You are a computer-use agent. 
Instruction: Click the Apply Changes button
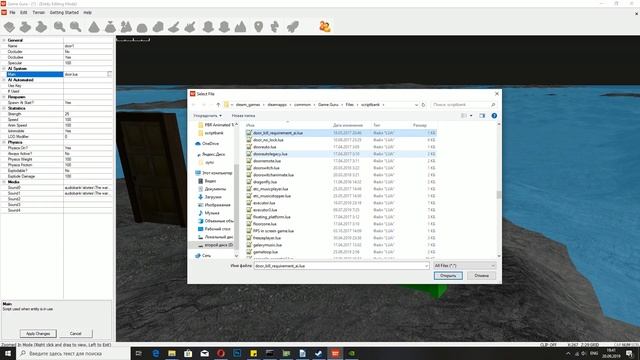click(x=38, y=333)
